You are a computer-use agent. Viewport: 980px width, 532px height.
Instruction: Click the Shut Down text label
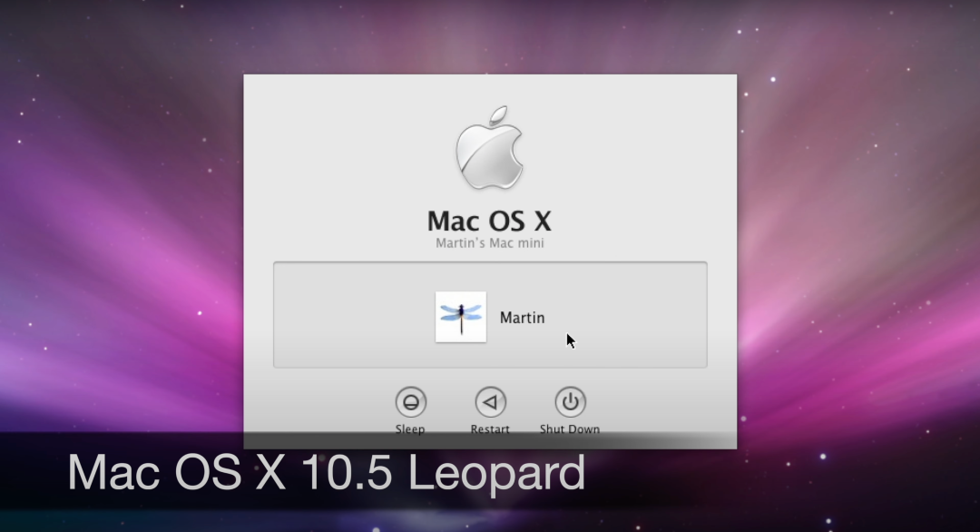569,429
